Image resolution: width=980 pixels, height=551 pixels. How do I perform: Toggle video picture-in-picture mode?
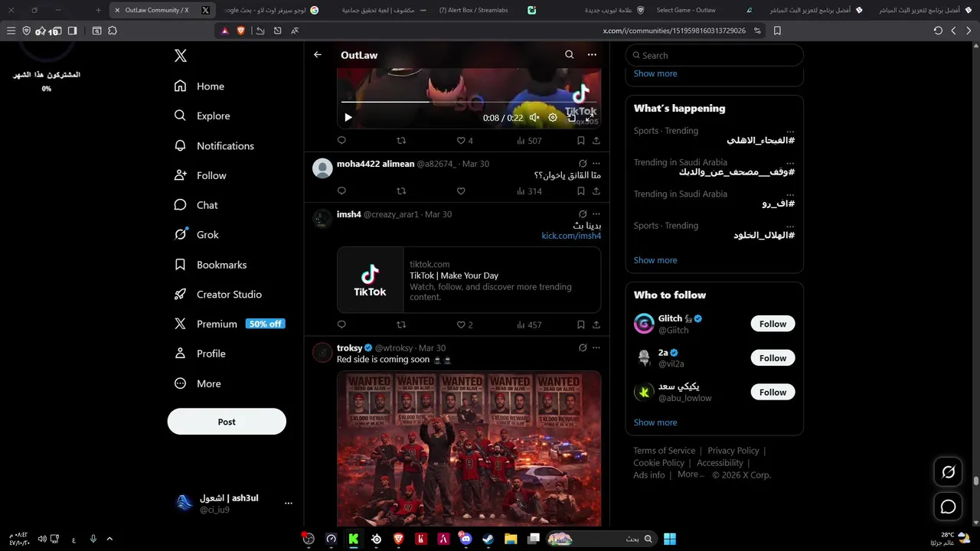(x=571, y=118)
